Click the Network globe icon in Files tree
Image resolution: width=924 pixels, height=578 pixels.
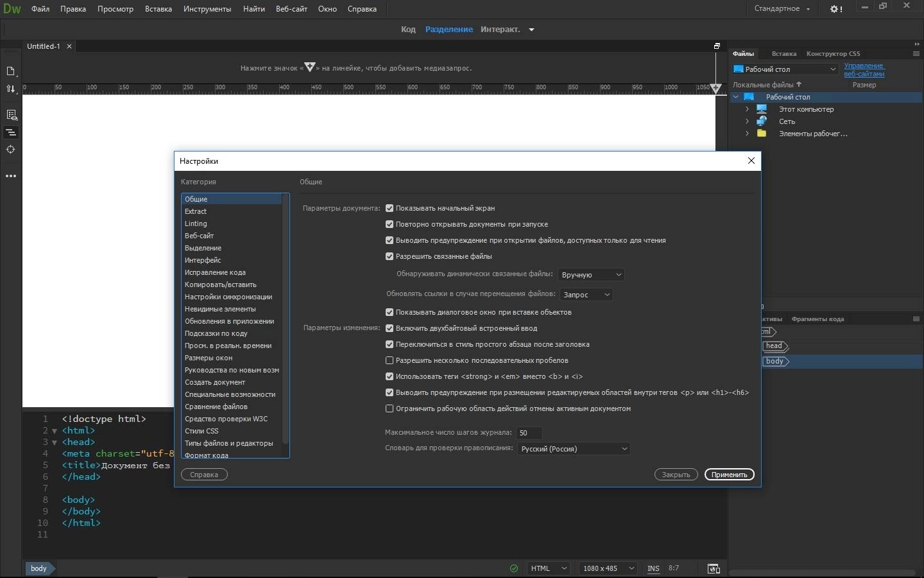[762, 121]
